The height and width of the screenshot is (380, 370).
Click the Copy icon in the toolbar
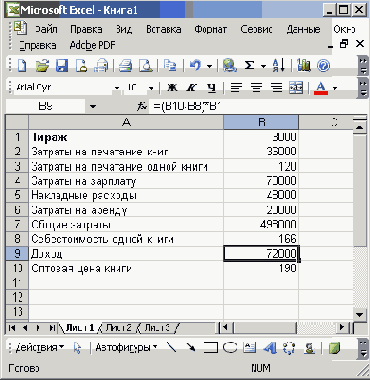pos(170,66)
